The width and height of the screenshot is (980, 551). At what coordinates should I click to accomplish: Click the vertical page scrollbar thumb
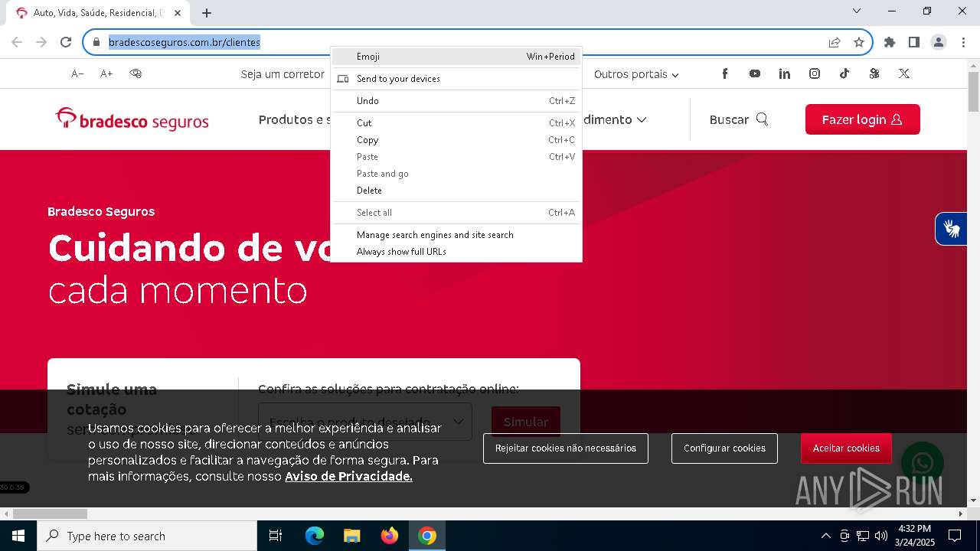tap(973, 93)
